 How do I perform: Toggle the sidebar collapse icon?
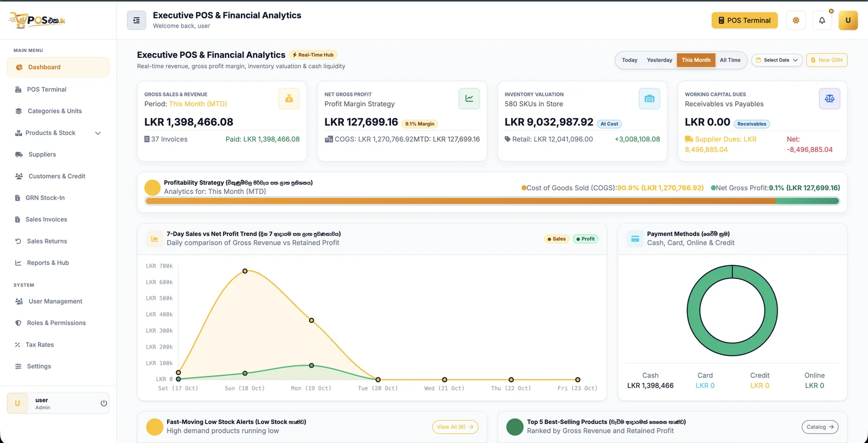136,20
